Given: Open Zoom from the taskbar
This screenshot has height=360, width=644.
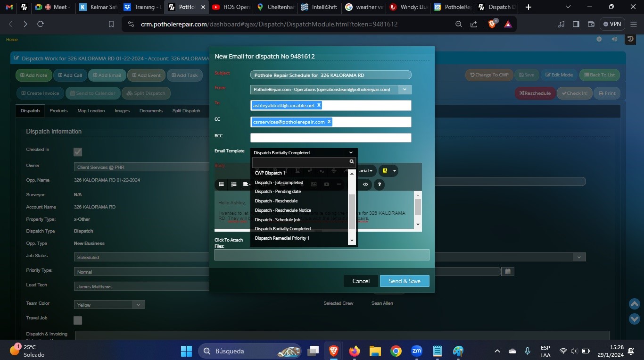Looking at the screenshot, I should point(416,351).
